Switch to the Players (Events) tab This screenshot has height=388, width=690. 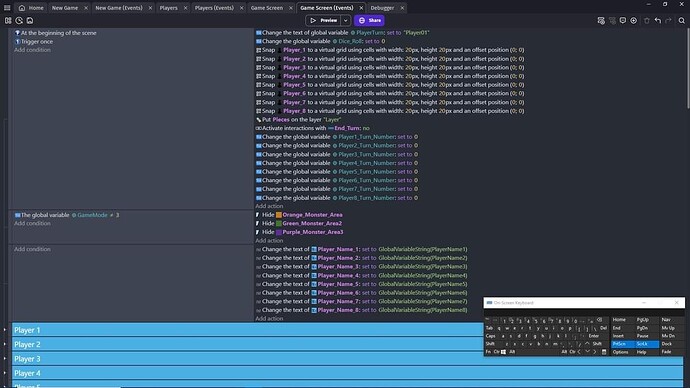(x=214, y=8)
